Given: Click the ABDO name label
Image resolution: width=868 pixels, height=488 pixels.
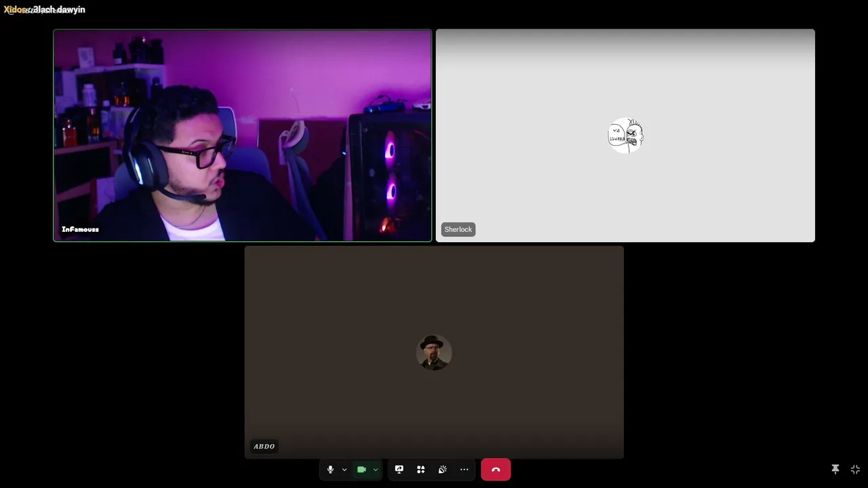Looking at the screenshot, I should [x=264, y=446].
